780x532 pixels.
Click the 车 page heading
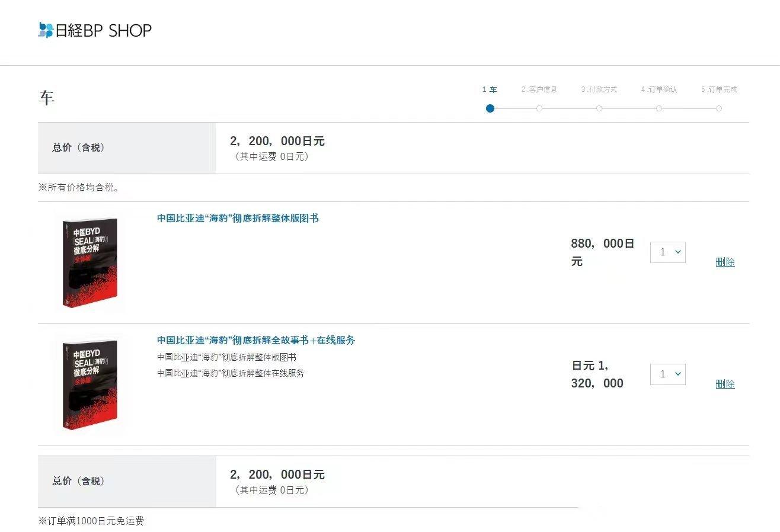click(47, 98)
